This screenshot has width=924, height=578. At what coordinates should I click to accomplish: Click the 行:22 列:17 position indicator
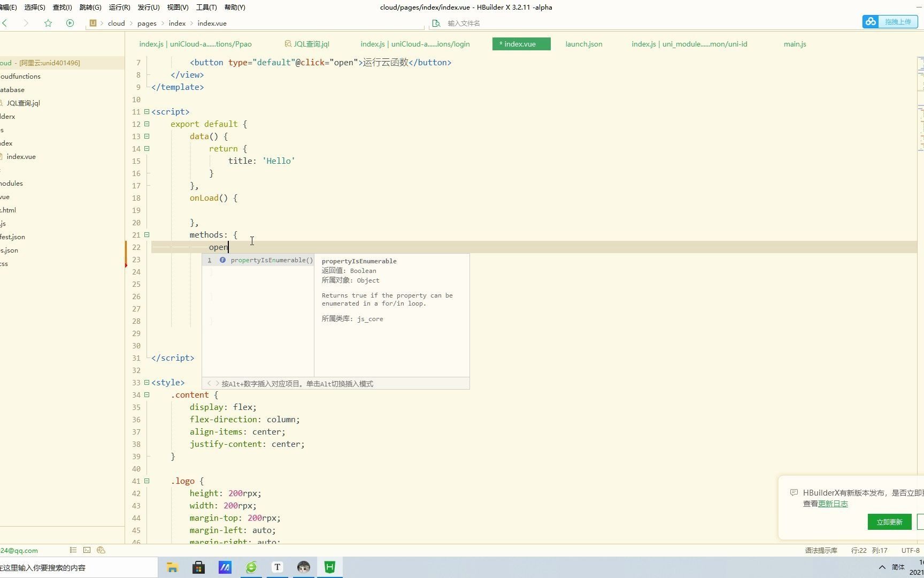coord(869,550)
